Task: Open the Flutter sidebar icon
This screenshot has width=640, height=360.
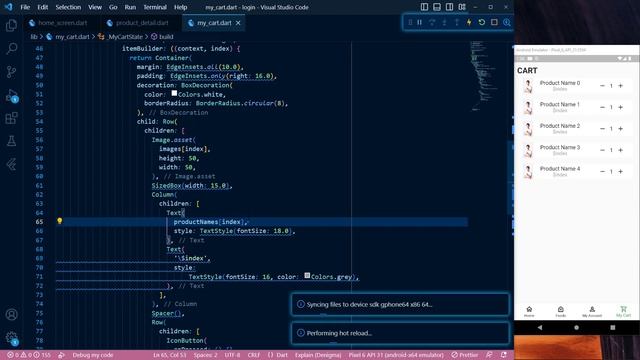Action: pos(11,164)
